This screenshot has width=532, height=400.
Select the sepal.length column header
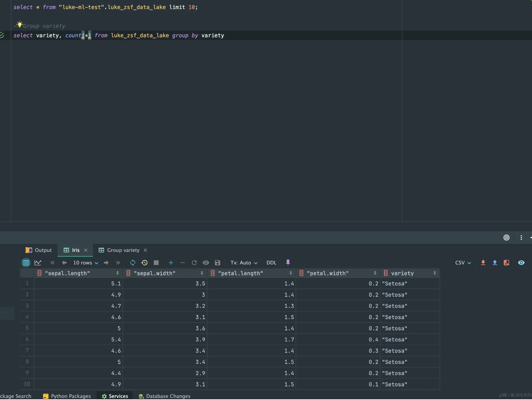pyautogui.click(x=78, y=273)
